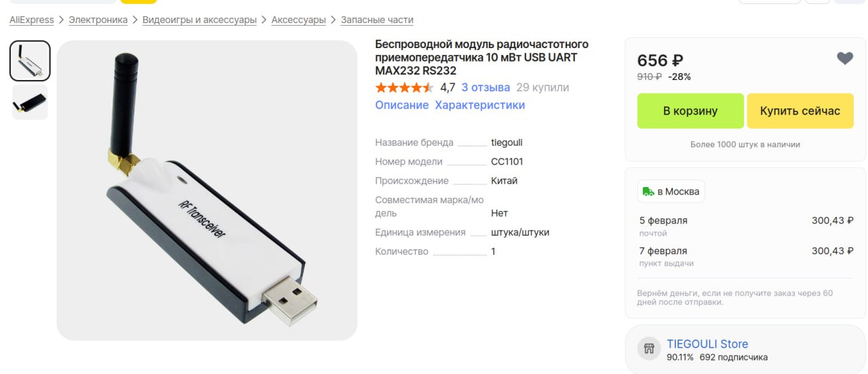
Task: Click the green delivery truck icon
Action: tap(649, 192)
